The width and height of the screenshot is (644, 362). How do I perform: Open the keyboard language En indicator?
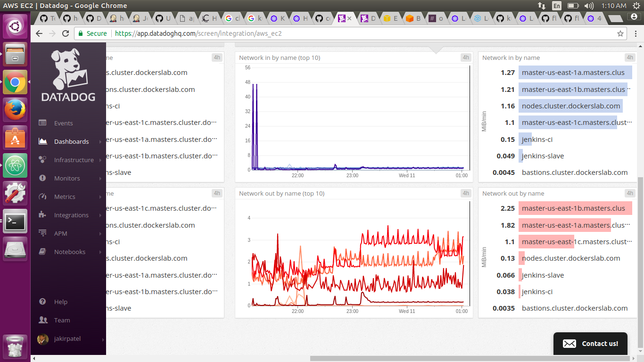pos(557,6)
